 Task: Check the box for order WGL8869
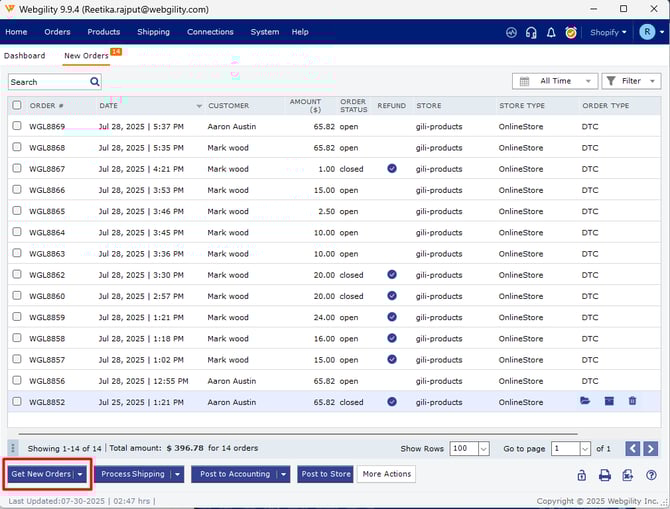click(x=16, y=127)
